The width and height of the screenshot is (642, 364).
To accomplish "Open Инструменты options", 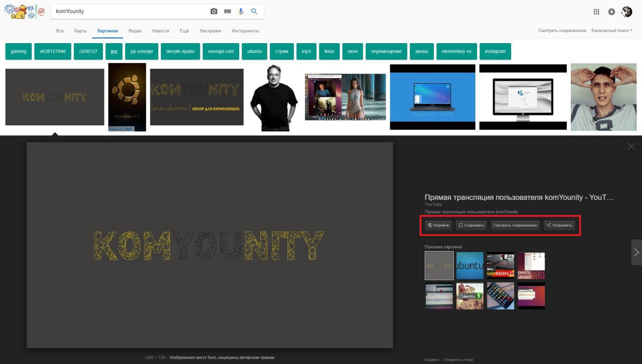I will point(245,31).
